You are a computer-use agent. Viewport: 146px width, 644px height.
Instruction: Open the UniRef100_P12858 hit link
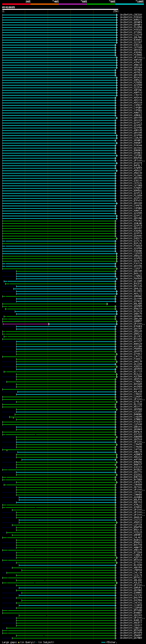coord(131,27)
